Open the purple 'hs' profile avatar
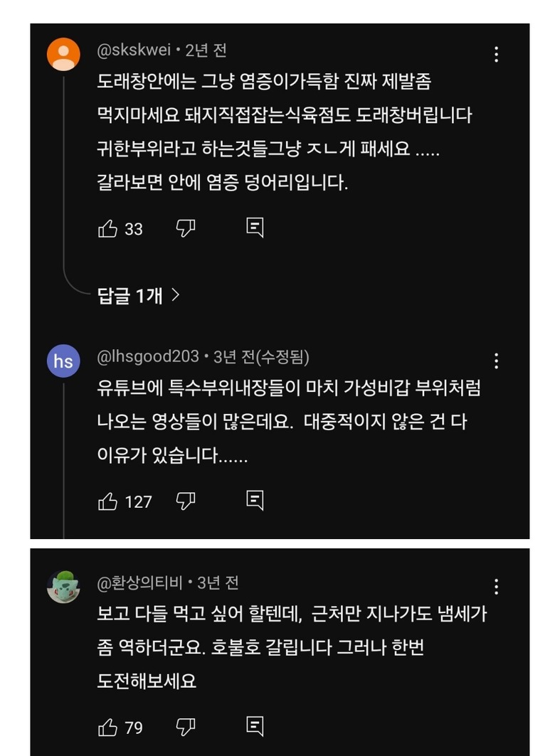555x756 pixels. click(x=63, y=361)
